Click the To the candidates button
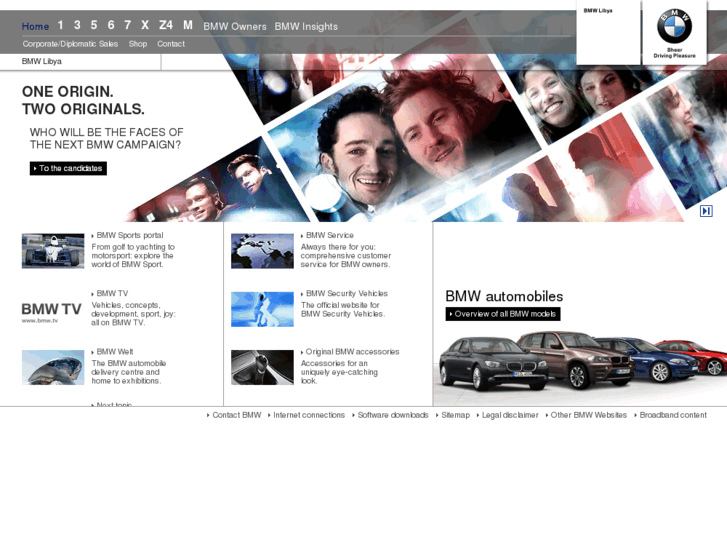Image resolution: width=727 pixels, height=545 pixels. tap(68, 168)
